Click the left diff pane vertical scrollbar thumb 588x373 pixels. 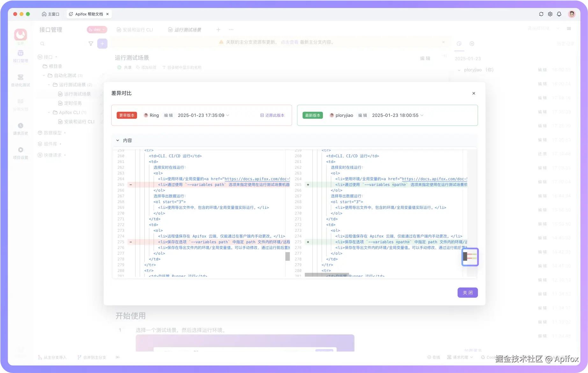(x=287, y=256)
